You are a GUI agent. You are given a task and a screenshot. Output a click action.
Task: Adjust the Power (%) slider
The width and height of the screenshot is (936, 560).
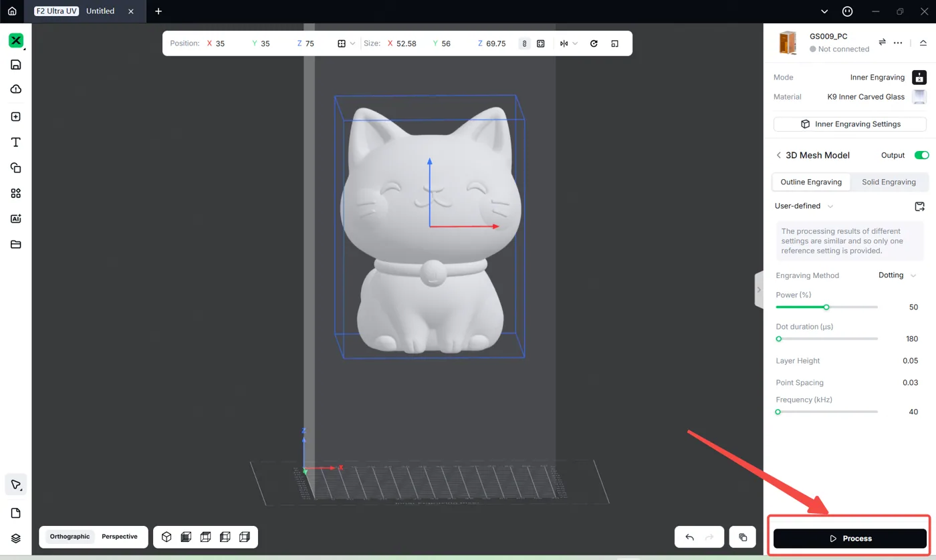[826, 307]
